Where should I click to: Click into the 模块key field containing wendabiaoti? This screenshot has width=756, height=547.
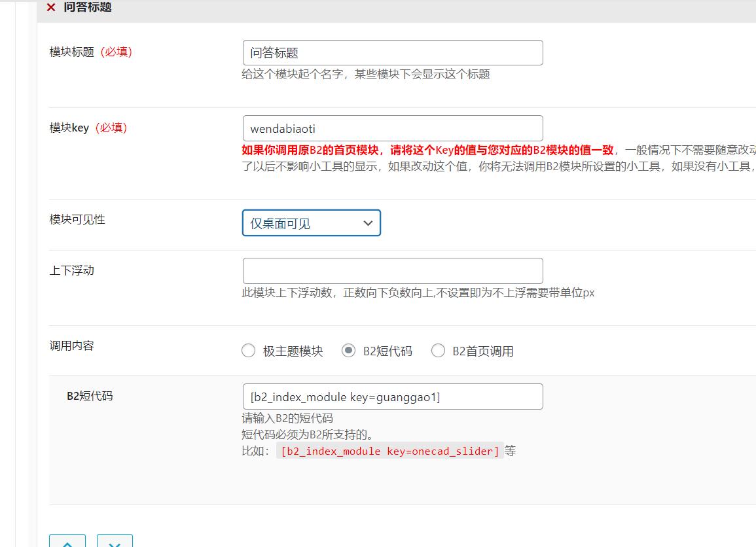(392, 129)
